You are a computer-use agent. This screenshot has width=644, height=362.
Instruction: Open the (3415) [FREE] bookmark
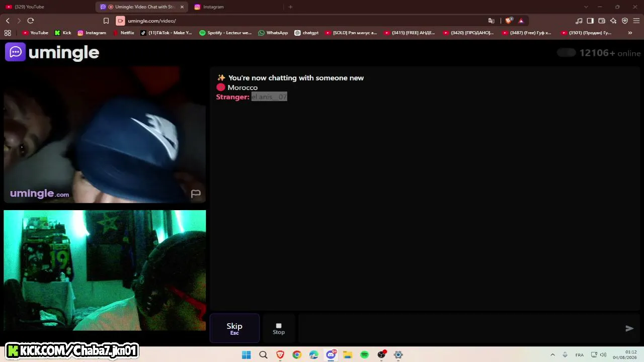coord(409,33)
